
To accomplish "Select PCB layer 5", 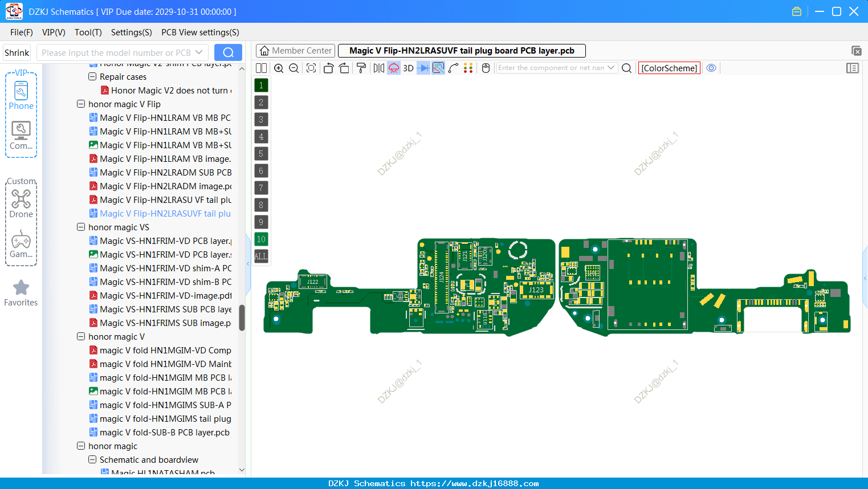I will (x=261, y=154).
